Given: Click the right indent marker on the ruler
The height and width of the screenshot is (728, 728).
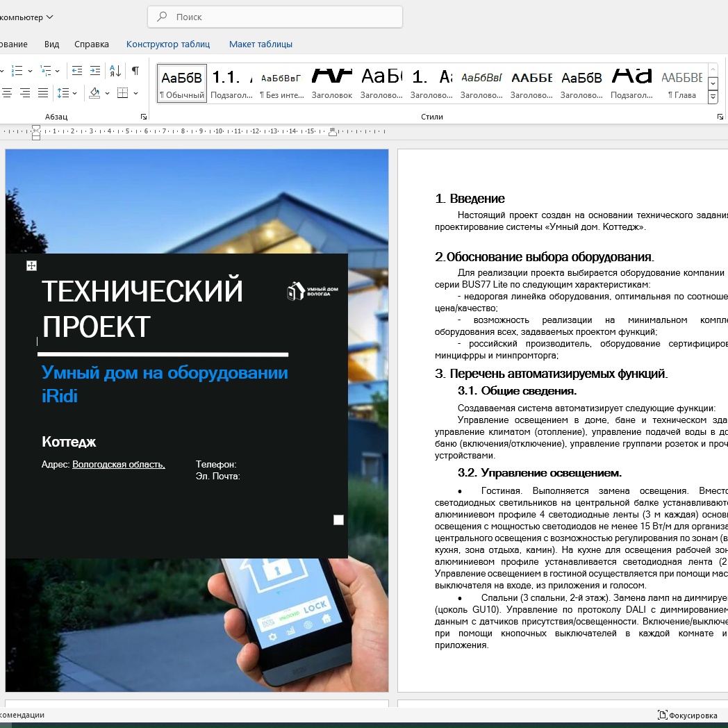Looking at the screenshot, I should pos(333,132).
